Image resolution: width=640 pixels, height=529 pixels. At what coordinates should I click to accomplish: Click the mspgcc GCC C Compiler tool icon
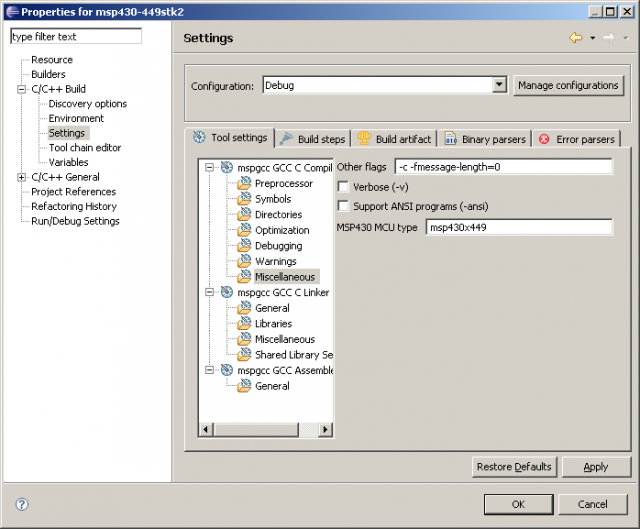pyautogui.click(x=227, y=167)
